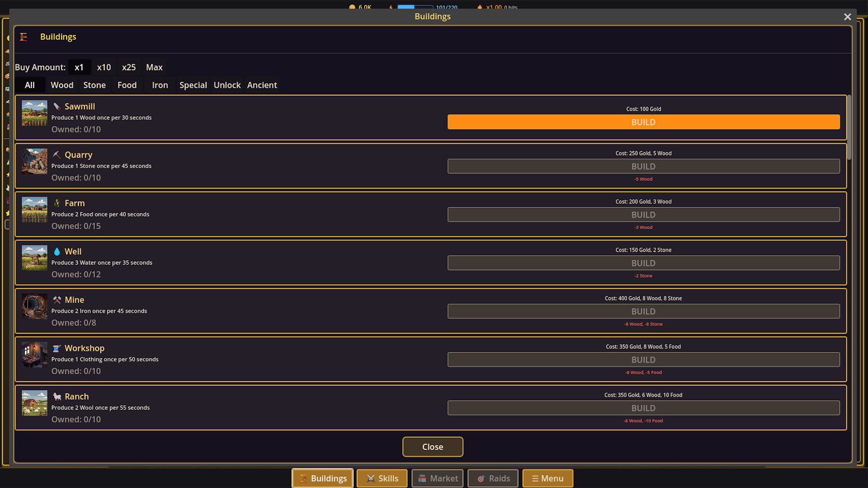Open the Ancient buildings tab
The height and width of the screenshot is (488, 868).
[x=262, y=85]
